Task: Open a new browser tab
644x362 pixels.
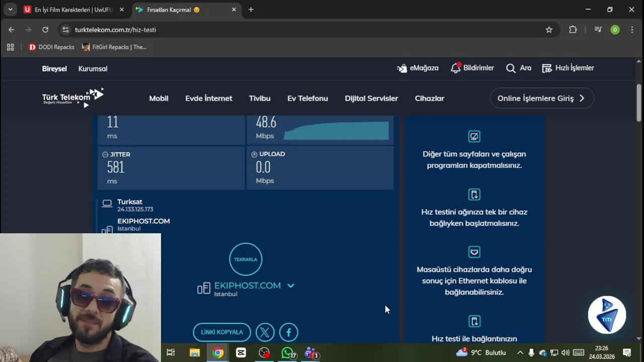Action: [x=251, y=10]
